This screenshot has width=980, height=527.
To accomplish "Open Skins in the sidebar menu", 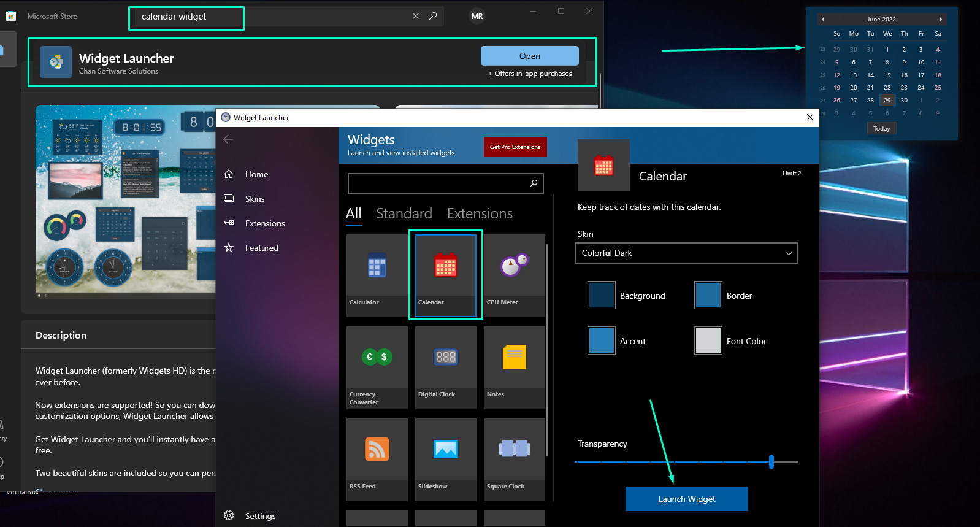I will pyautogui.click(x=255, y=199).
